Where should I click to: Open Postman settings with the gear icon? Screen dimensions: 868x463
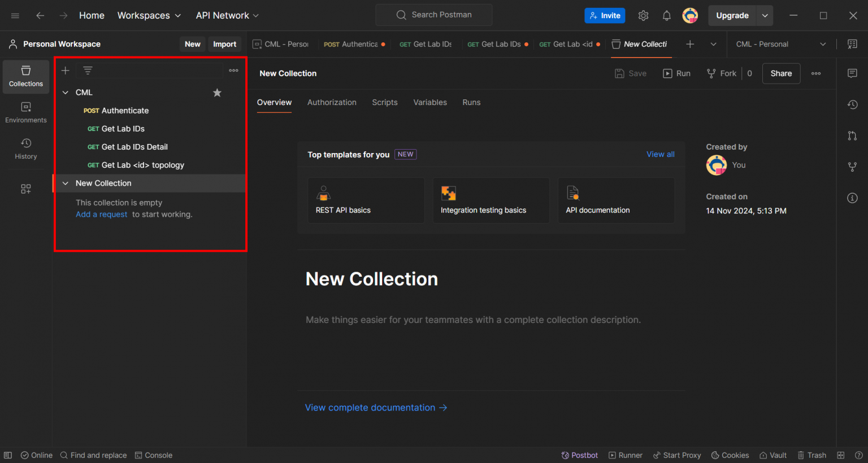point(643,15)
